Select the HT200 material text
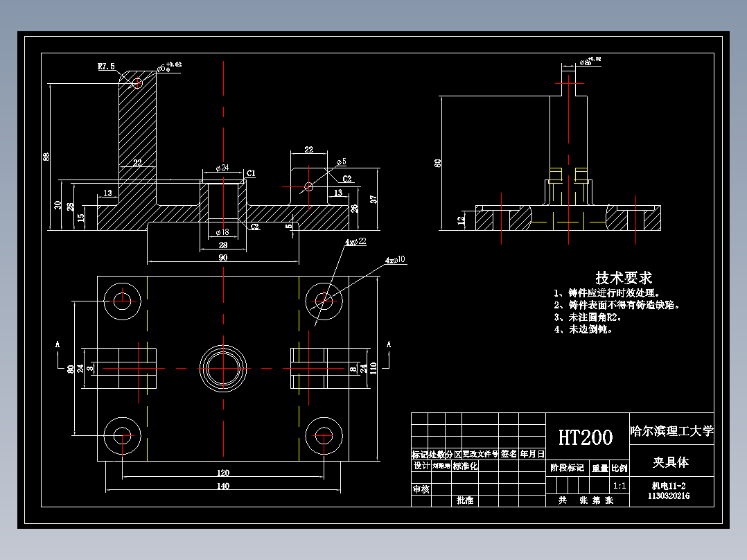Screen dimensions: 747x560 coord(586,438)
